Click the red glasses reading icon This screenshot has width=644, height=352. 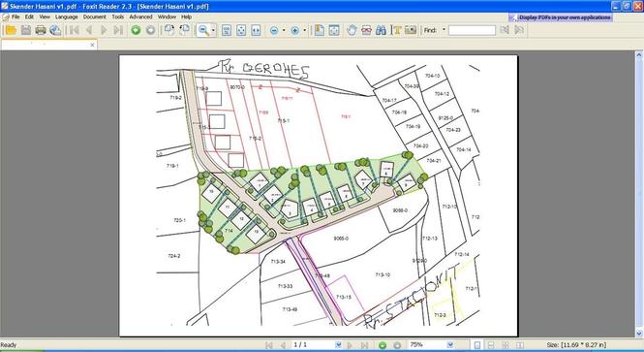click(366, 30)
